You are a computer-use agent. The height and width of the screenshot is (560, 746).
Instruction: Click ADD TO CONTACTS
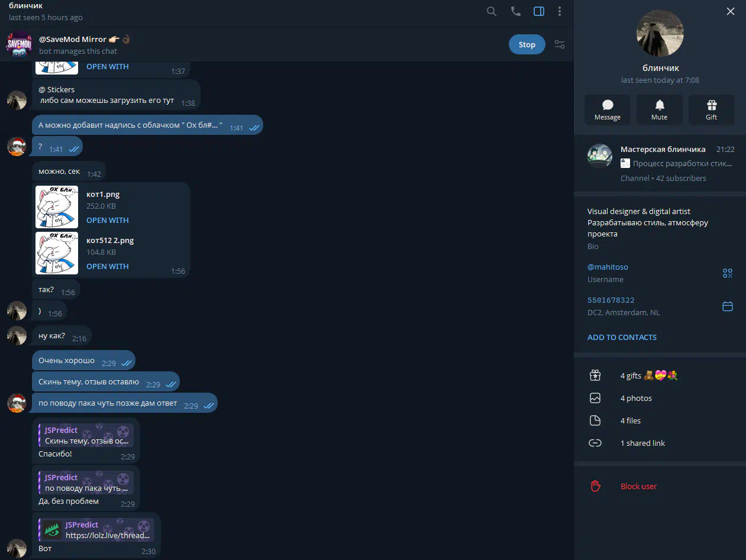622,337
